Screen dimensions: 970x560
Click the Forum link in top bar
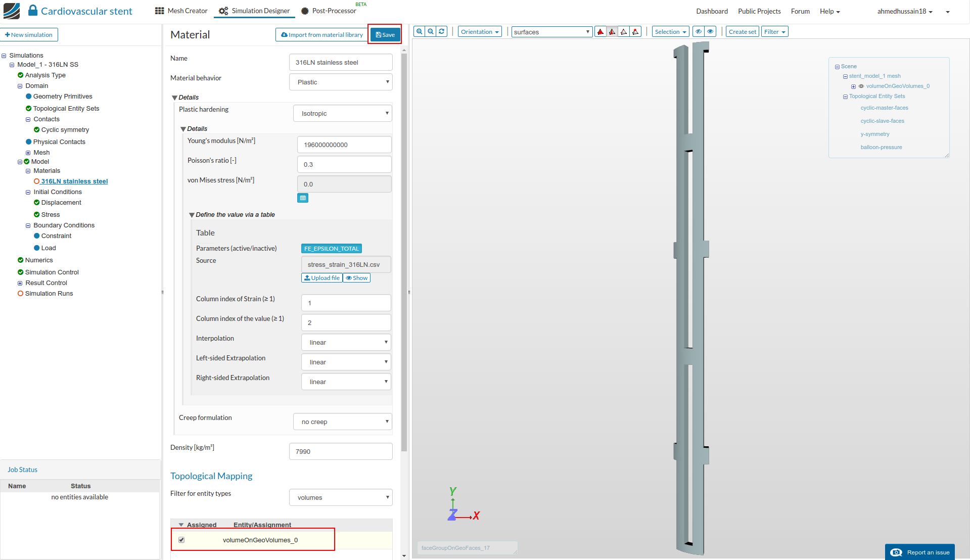tap(800, 11)
